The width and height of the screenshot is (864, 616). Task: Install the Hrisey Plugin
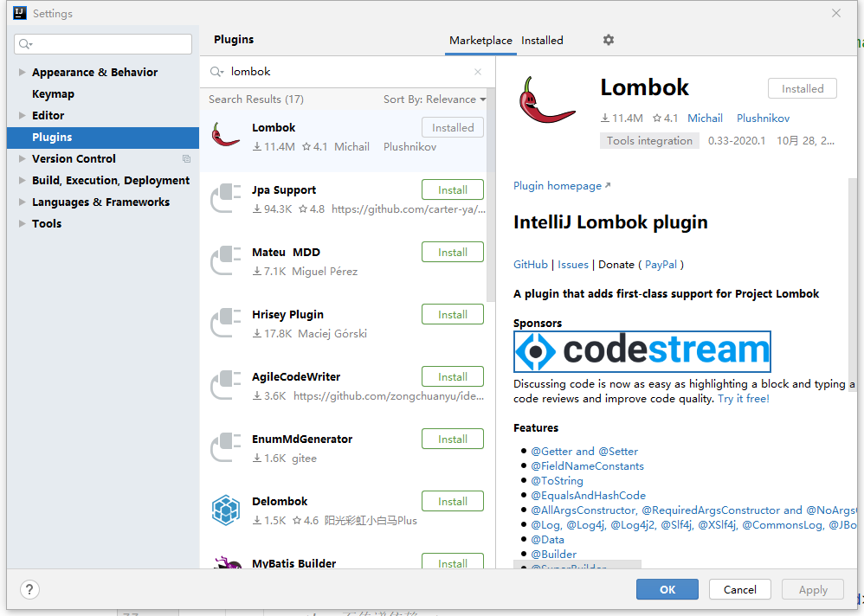click(453, 314)
